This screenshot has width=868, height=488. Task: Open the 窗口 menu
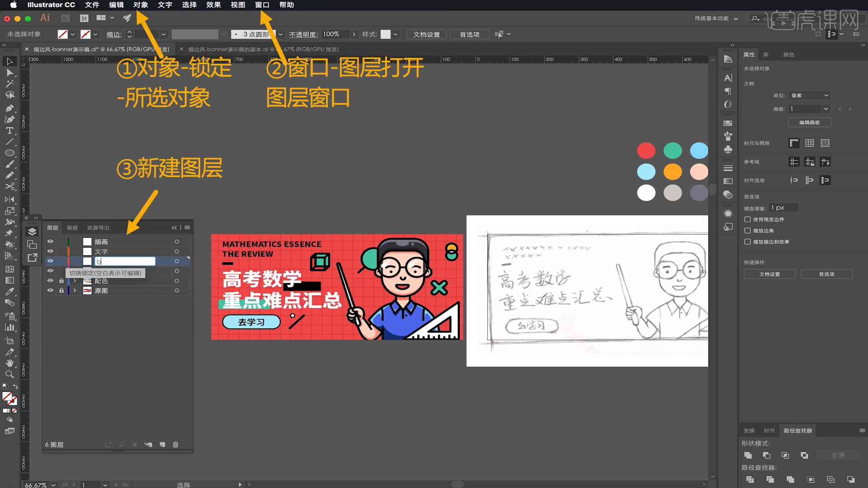[x=262, y=5]
